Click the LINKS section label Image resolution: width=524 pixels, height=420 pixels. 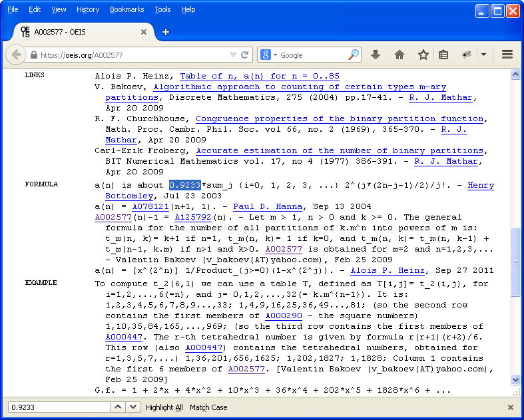(x=35, y=75)
